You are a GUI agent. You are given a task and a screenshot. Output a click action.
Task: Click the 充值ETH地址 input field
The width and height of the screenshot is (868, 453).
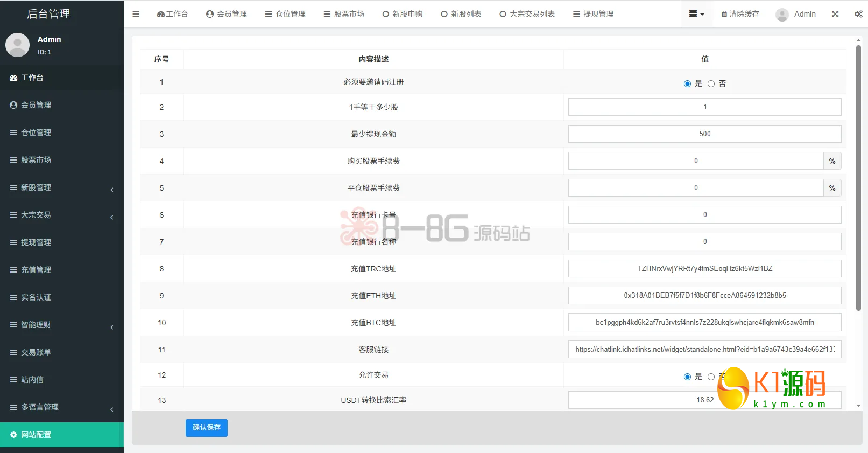[705, 295]
